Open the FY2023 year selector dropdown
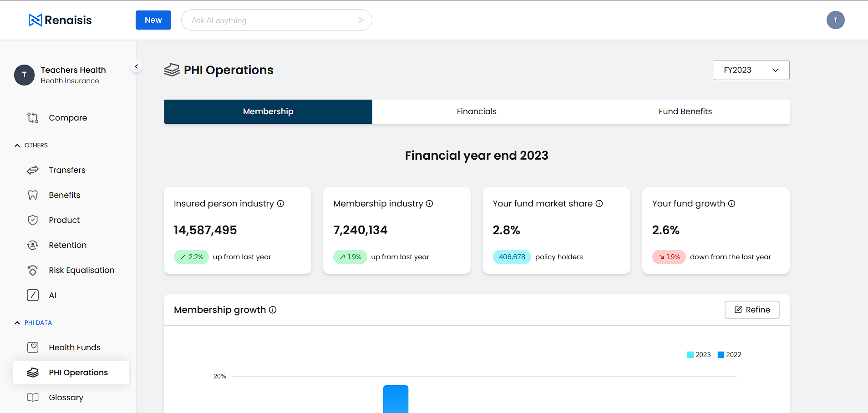Screen dimensions: 868x413 click(x=751, y=70)
